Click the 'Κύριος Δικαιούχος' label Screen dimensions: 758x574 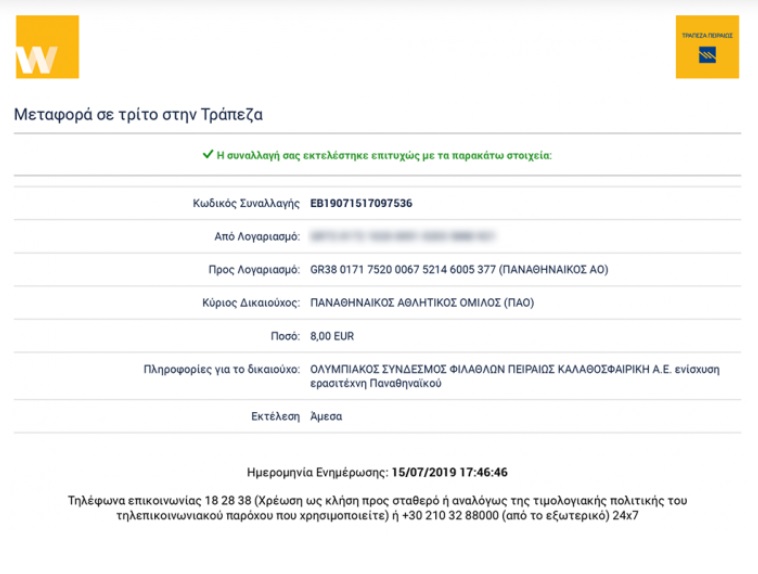pyautogui.click(x=251, y=302)
